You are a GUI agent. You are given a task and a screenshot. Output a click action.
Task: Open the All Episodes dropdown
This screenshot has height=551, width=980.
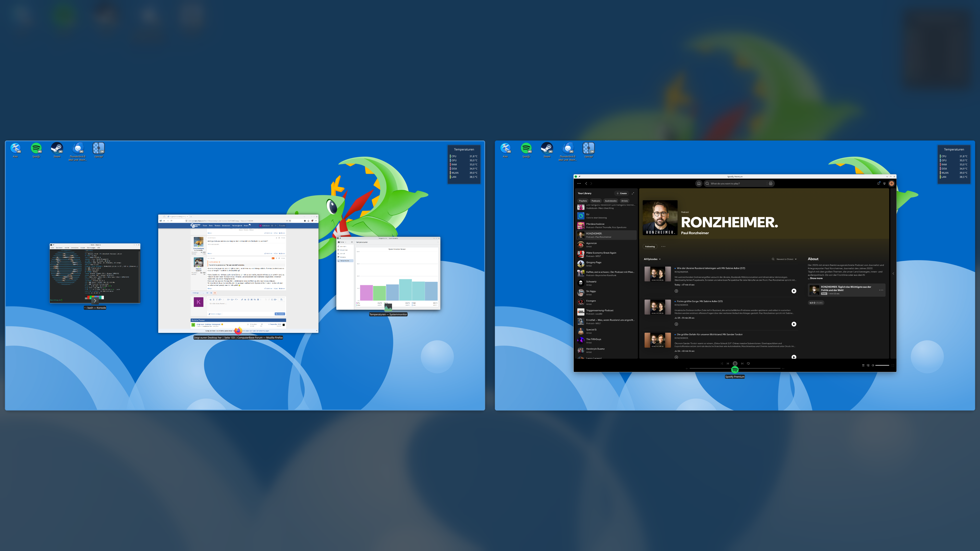coord(652,259)
